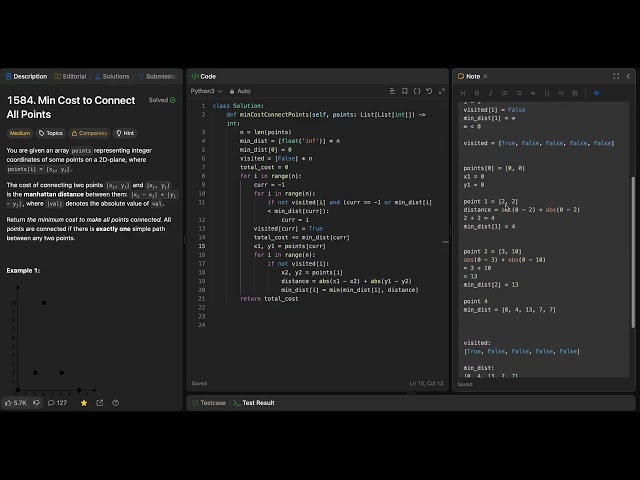This screenshot has width=640, height=480.
Task: Click the Note panel vertical scrollbar
Action: 633,252
